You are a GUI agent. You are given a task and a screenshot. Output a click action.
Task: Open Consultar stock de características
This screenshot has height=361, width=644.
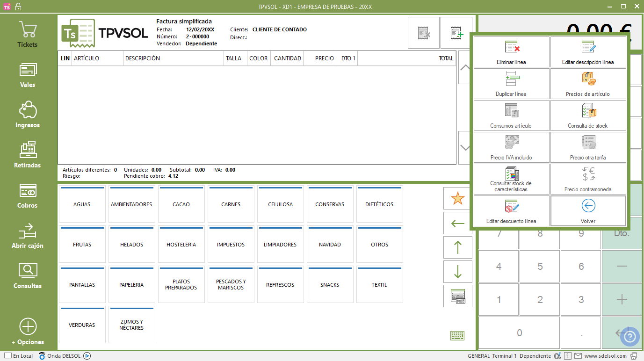pos(512,179)
